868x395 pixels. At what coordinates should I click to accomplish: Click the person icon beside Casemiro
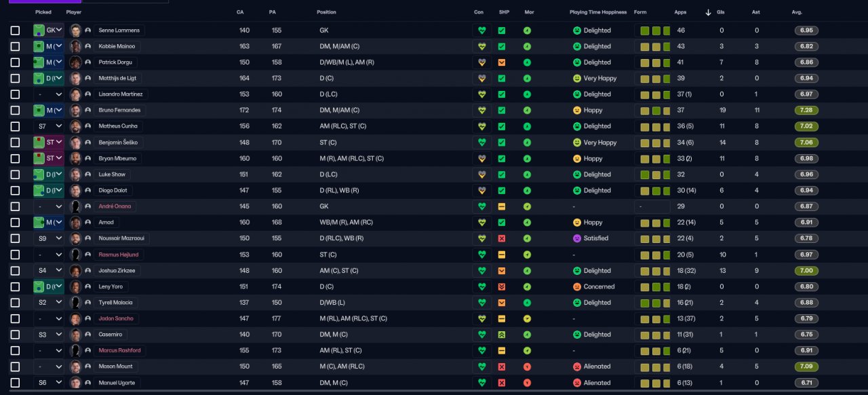coord(88,335)
